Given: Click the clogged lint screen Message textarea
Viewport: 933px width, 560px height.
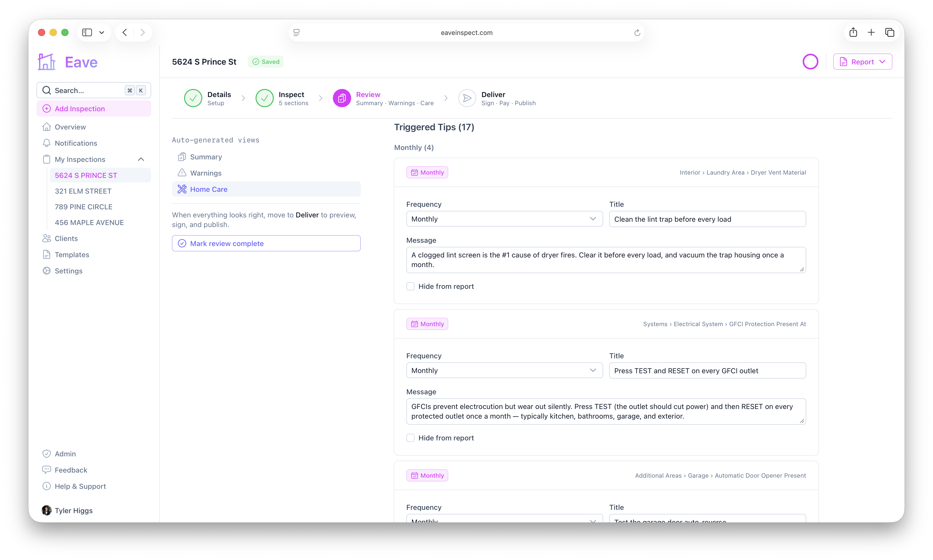Looking at the screenshot, I should 606,260.
